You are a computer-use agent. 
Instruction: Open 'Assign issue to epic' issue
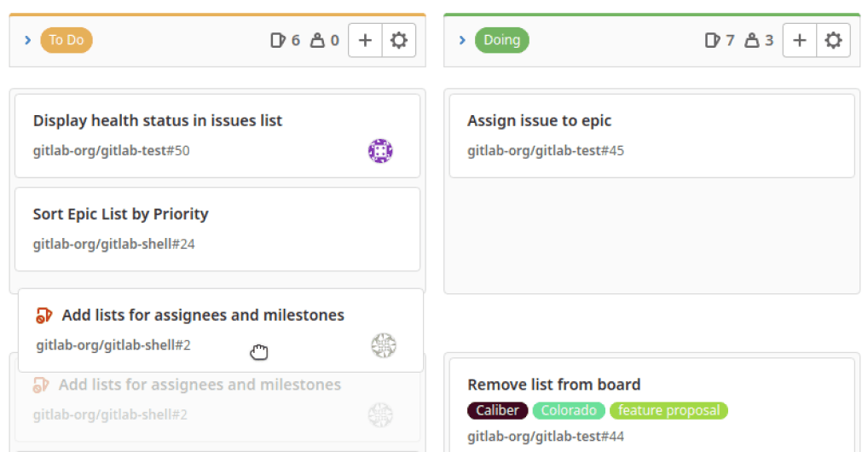click(x=539, y=121)
